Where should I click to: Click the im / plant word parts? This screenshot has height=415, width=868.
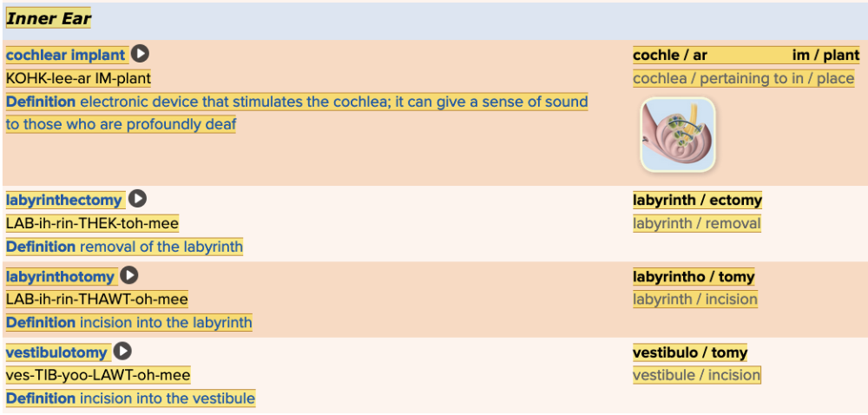pos(825,55)
